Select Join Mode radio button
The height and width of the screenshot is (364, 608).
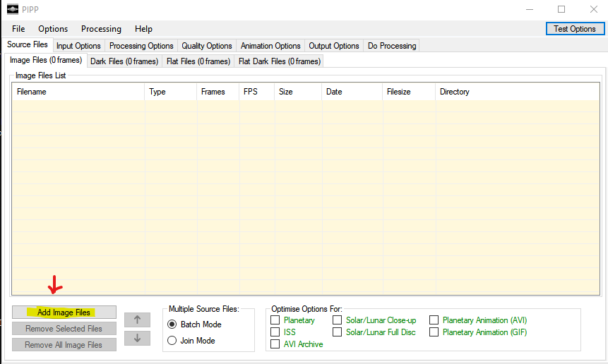pyautogui.click(x=172, y=341)
